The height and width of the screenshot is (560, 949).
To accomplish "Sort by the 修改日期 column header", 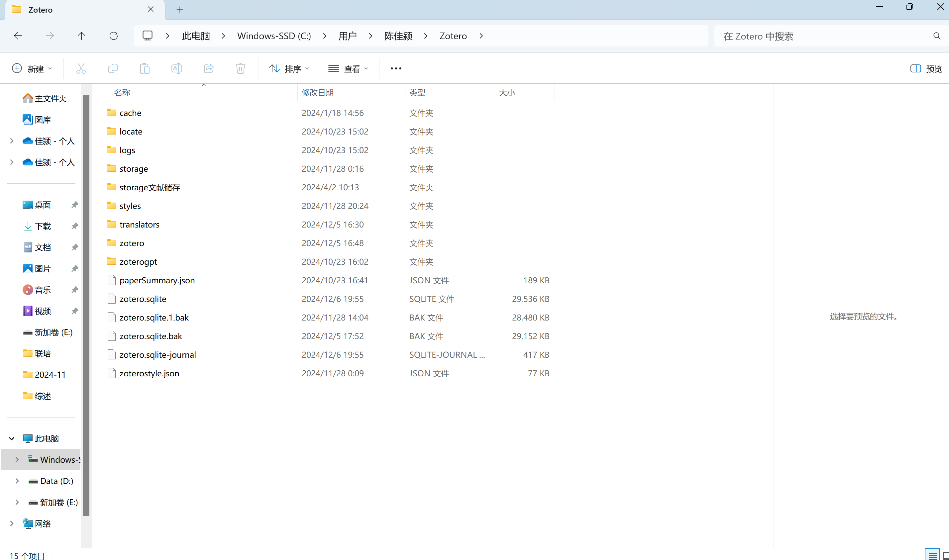I will (x=317, y=92).
